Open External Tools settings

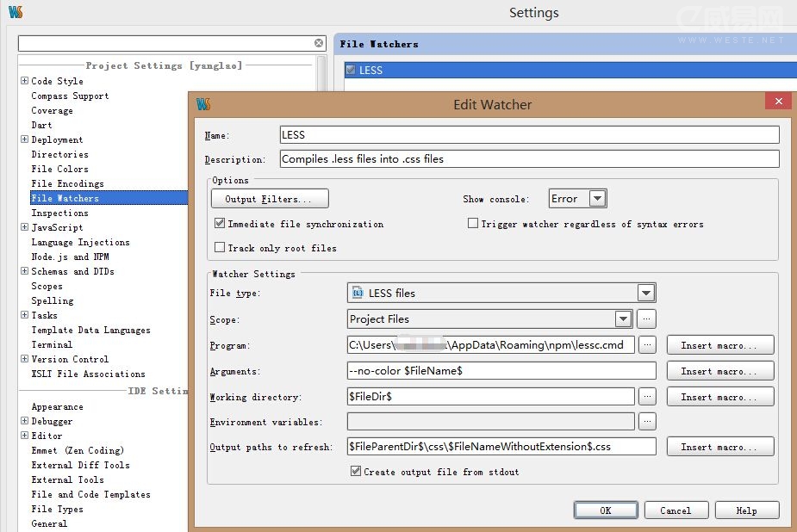67,479
